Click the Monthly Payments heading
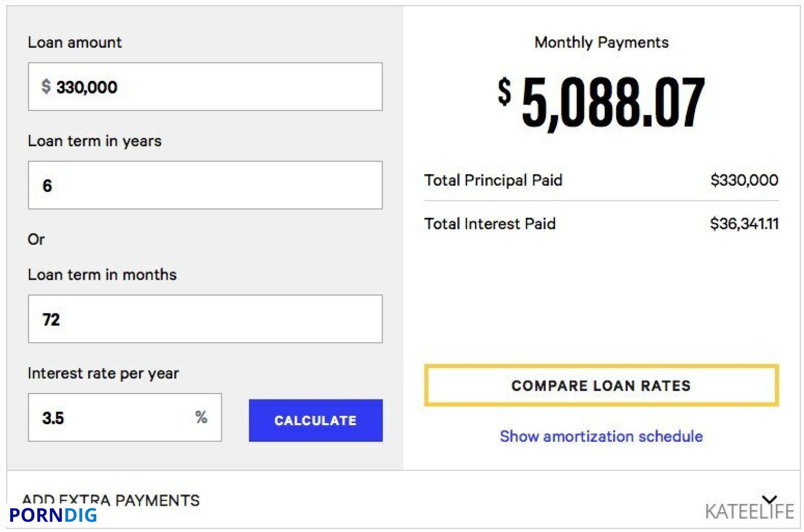 (x=601, y=42)
